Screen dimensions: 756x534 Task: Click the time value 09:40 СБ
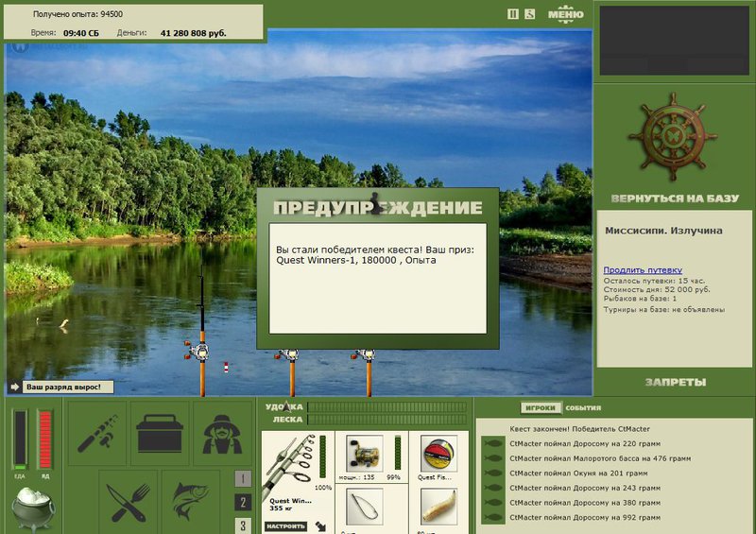pos(81,33)
